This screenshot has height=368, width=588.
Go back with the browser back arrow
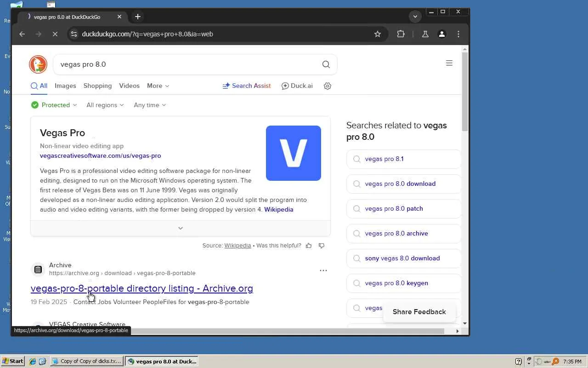pos(22,34)
